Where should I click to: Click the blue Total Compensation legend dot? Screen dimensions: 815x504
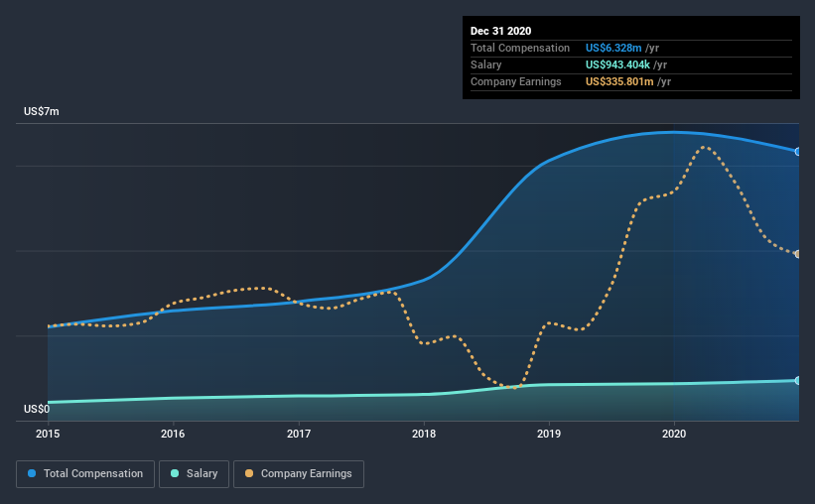(x=32, y=473)
